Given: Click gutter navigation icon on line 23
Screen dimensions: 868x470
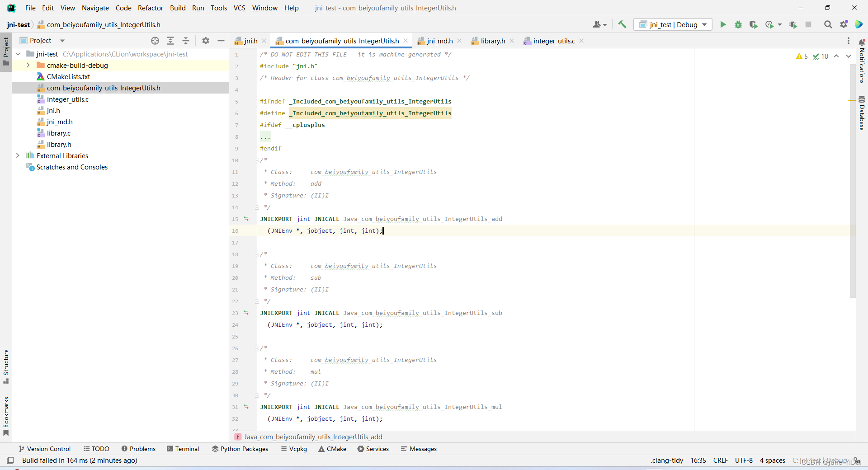Looking at the screenshot, I should click(246, 313).
